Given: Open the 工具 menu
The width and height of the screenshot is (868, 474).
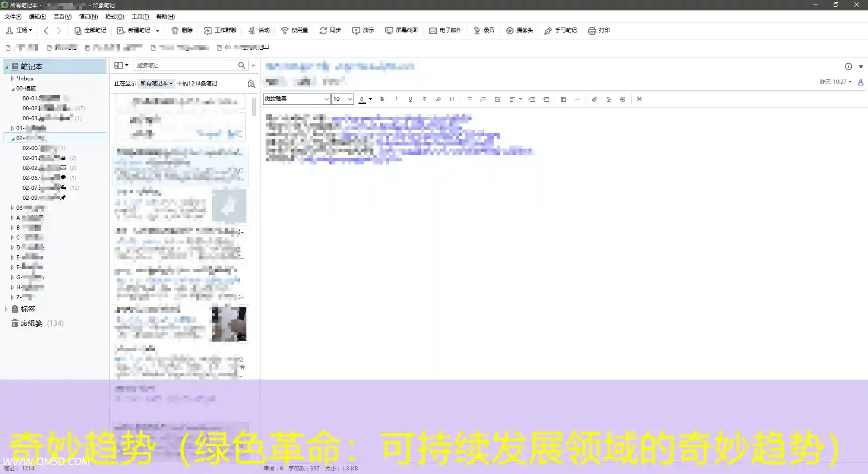Looking at the screenshot, I should (140, 17).
